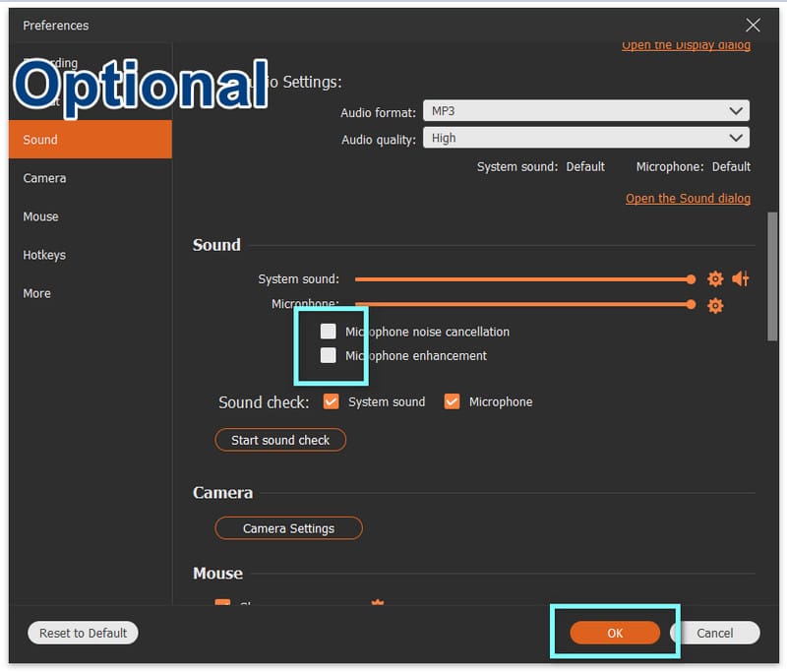
Task: Close the Preferences window with X
Action: coord(753,26)
